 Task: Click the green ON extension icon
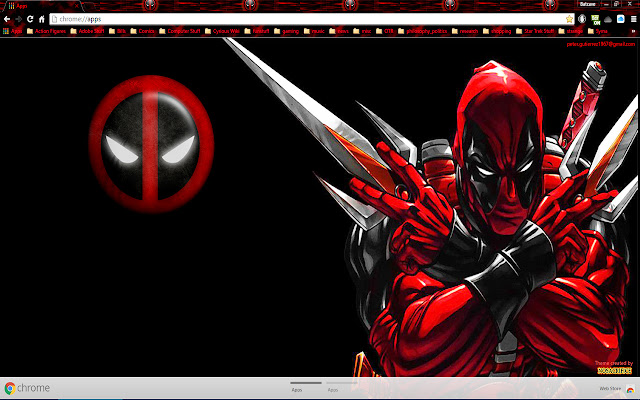click(x=596, y=19)
